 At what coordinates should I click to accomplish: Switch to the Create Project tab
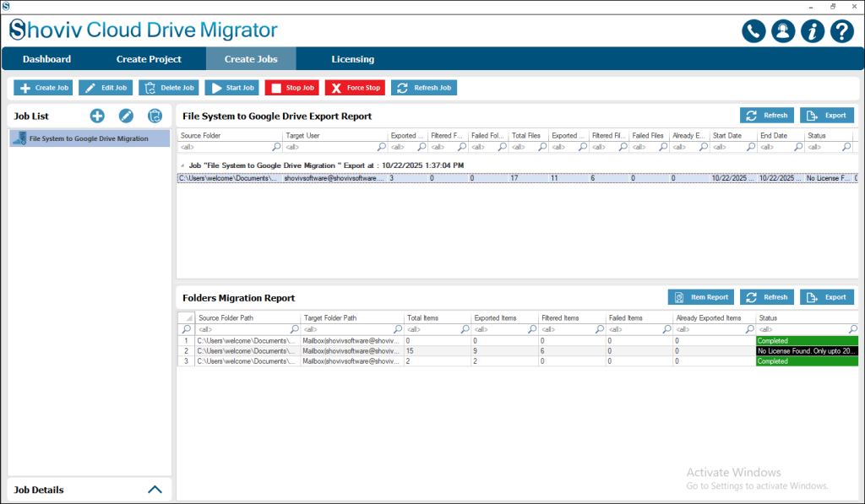(x=149, y=59)
